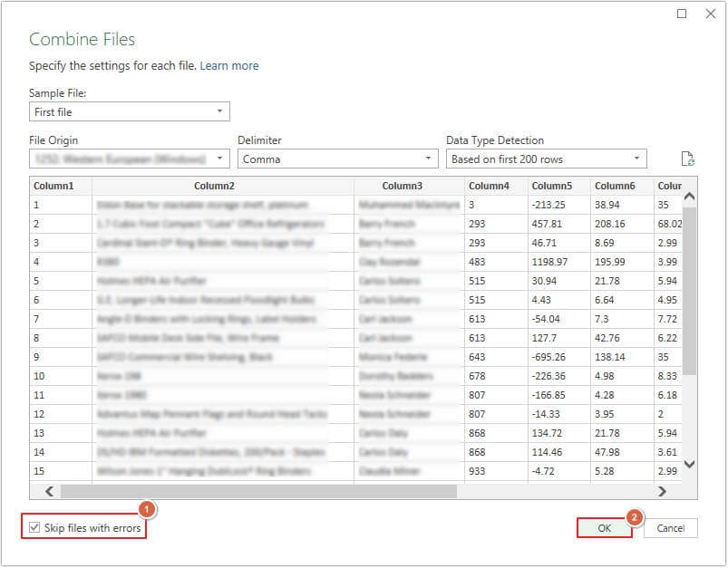Maximize the Combine Files dialog window

coord(682,14)
